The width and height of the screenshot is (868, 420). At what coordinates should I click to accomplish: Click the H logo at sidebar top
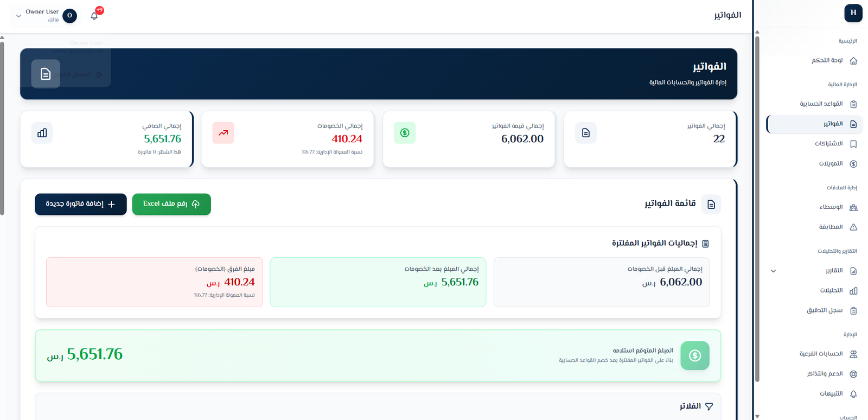(853, 13)
